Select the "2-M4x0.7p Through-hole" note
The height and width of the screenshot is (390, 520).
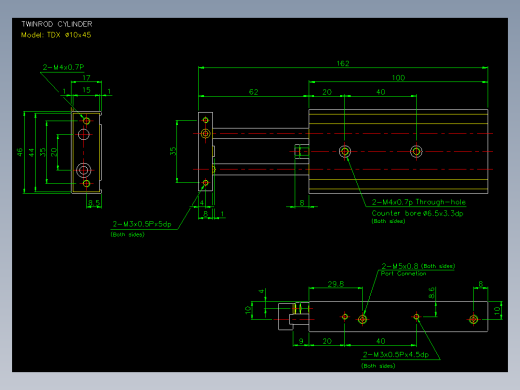point(419,202)
